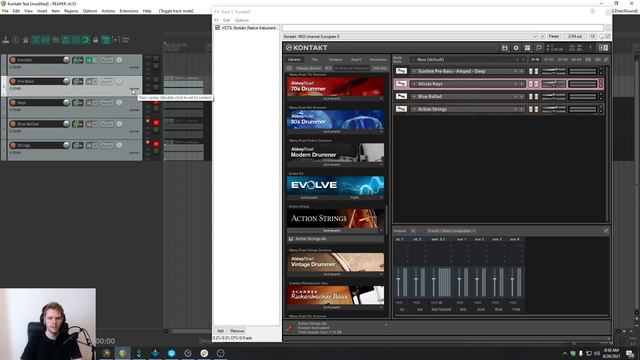Arm record on the Blue Ballad track
Screen dimensions: 640x360
[x=13, y=124]
